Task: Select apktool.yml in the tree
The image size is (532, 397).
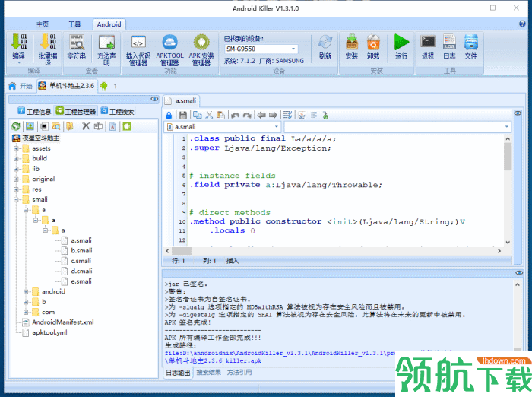Action: point(49,332)
